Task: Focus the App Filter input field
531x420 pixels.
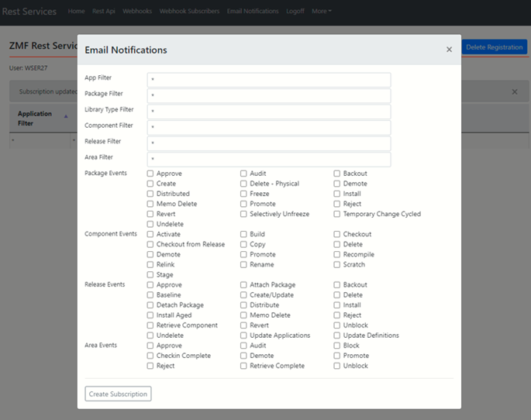Action: tap(269, 80)
